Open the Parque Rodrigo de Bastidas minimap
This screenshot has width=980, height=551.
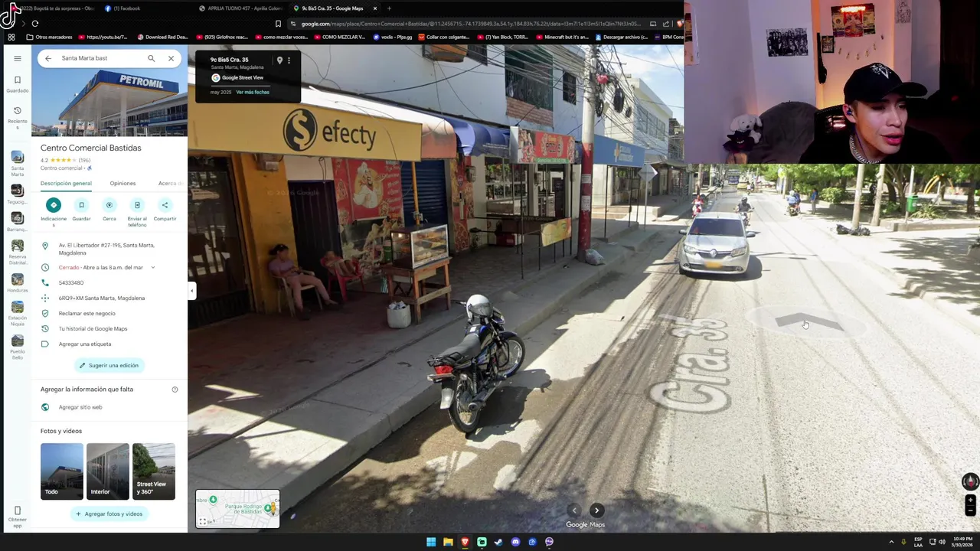(237, 509)
